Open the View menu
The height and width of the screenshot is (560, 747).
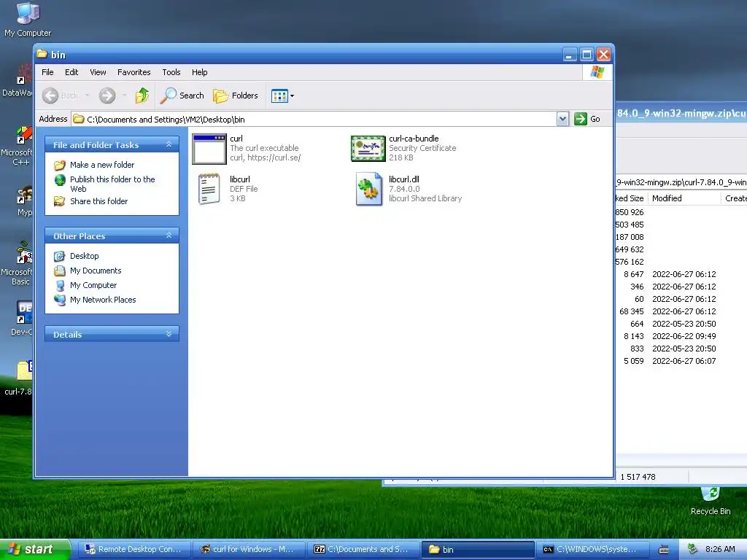coord(98,72)
